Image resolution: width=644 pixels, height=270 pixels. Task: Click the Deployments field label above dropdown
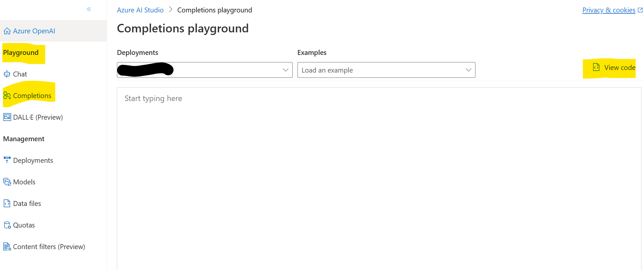click(137, 53)
